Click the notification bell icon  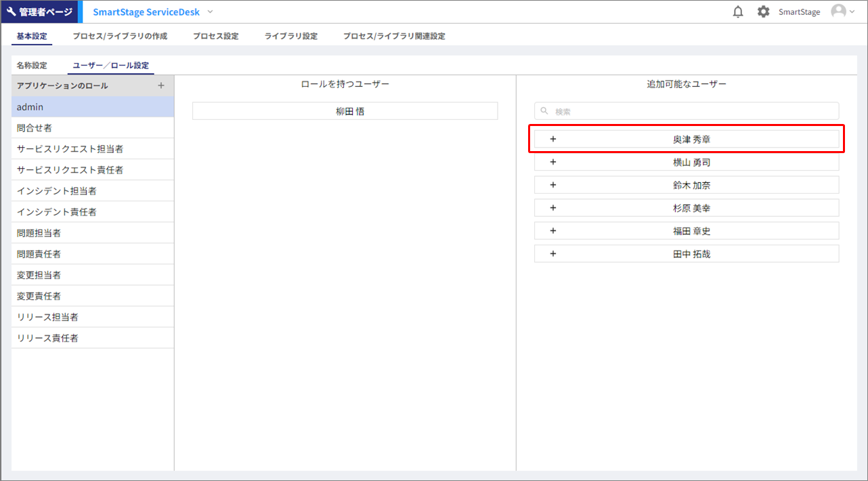[738, 12]
